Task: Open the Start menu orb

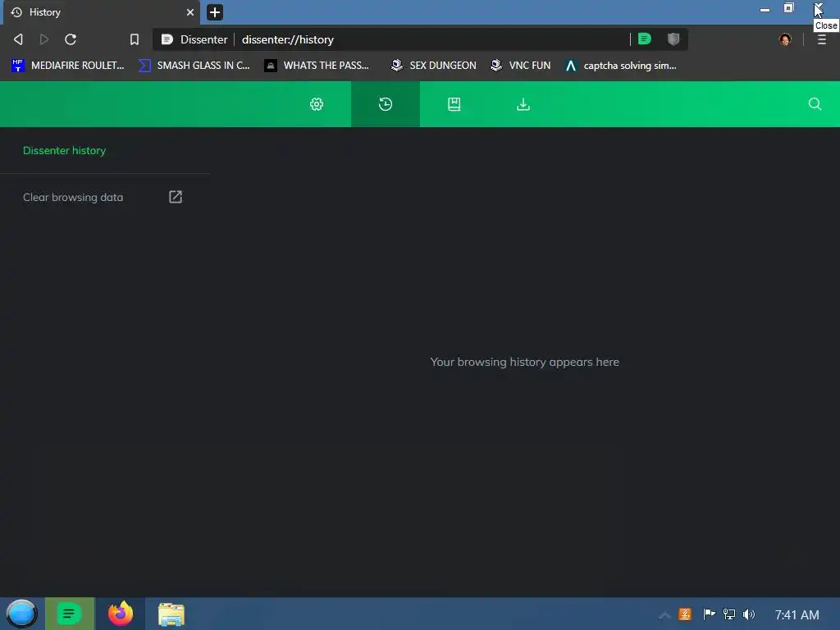Action: point(21,614)
